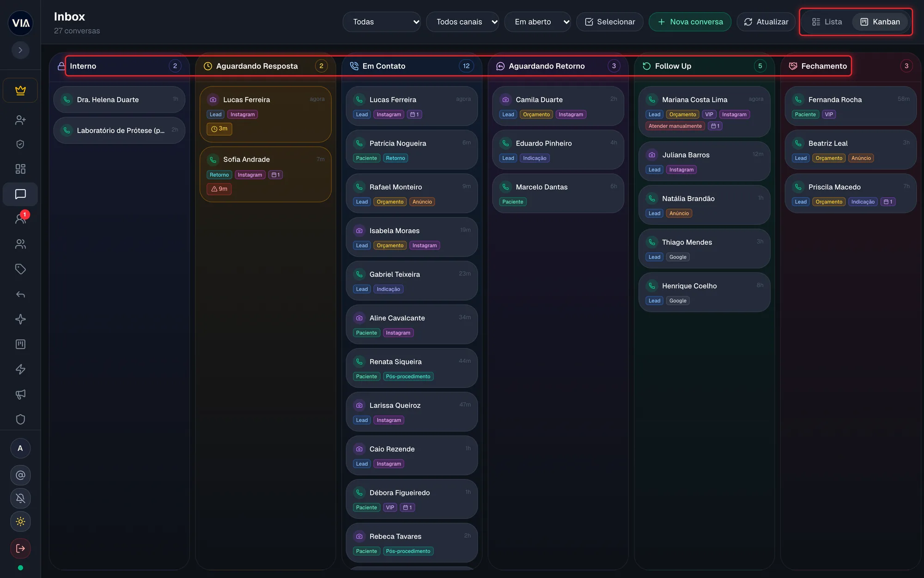
Task: Select the Follow Up column header
Action: click(x=705, y=66)
